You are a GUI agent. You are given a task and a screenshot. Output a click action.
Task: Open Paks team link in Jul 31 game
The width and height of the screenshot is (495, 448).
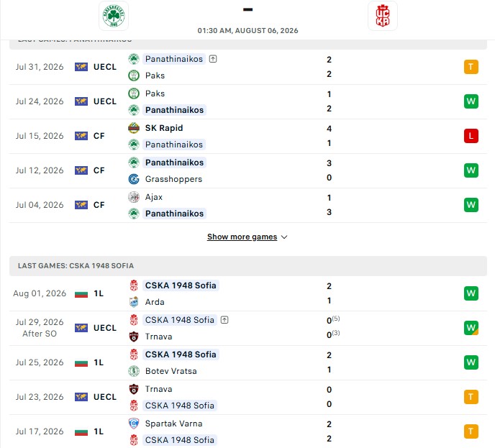tap(155, 76)
